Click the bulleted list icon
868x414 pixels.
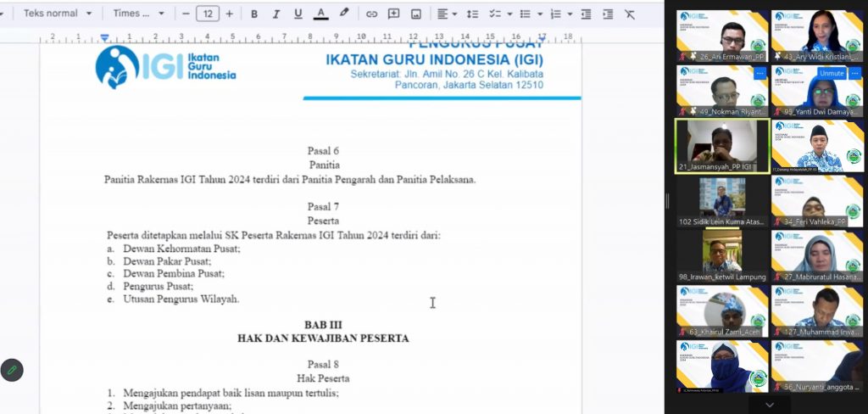(x=526, y=14)
